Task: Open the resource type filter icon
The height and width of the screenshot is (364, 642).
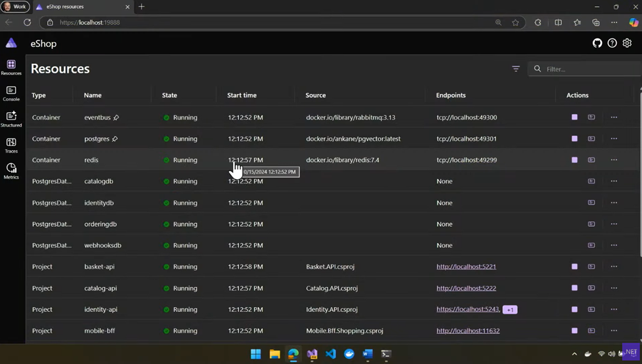Action: pyautogui.click(x=516, y=69)
